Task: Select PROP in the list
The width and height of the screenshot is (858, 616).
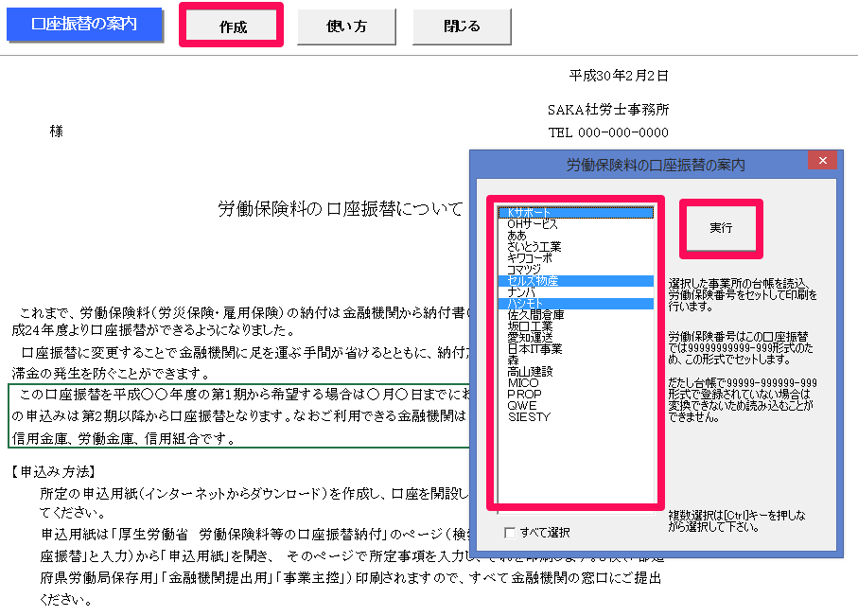Action: tap(576, 395)
